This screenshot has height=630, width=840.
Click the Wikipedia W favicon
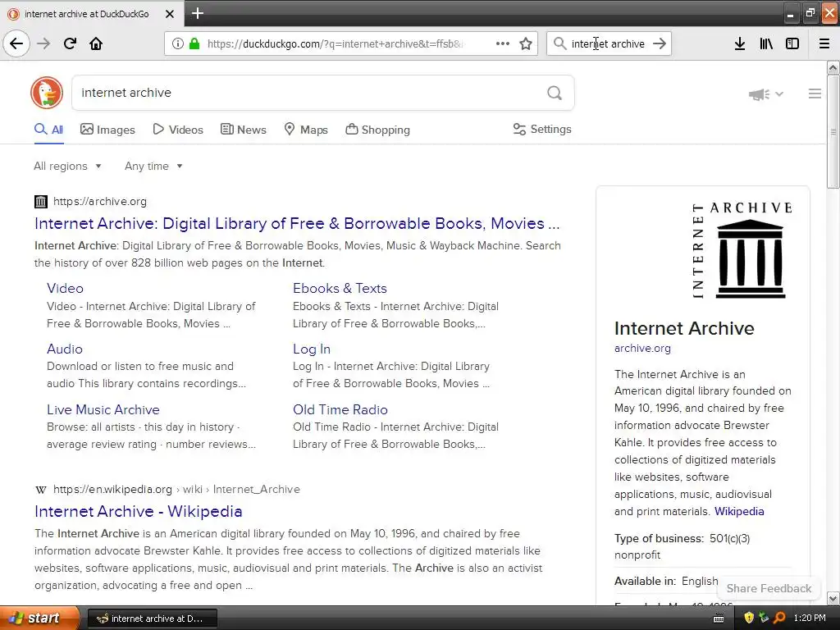tap(41, 490)
